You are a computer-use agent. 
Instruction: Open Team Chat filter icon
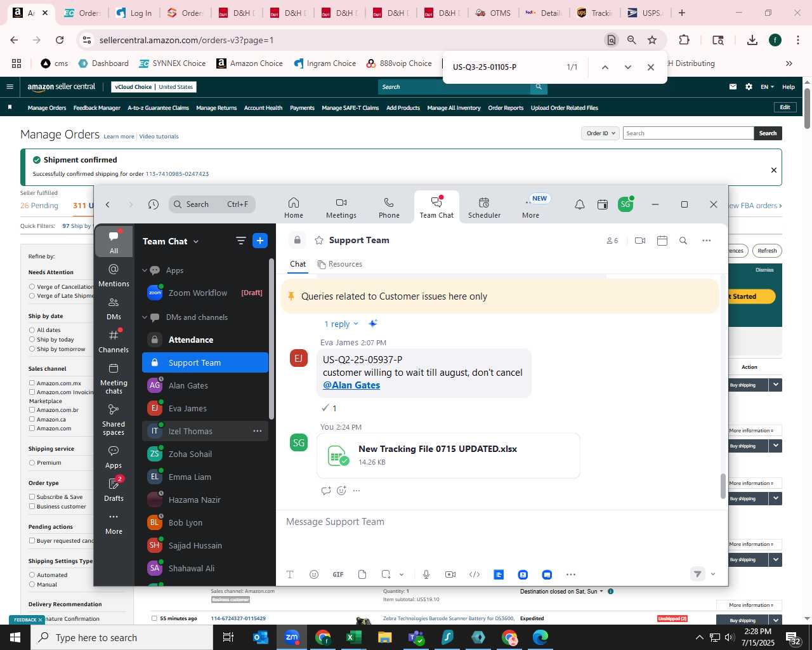(x=240, y=241)
